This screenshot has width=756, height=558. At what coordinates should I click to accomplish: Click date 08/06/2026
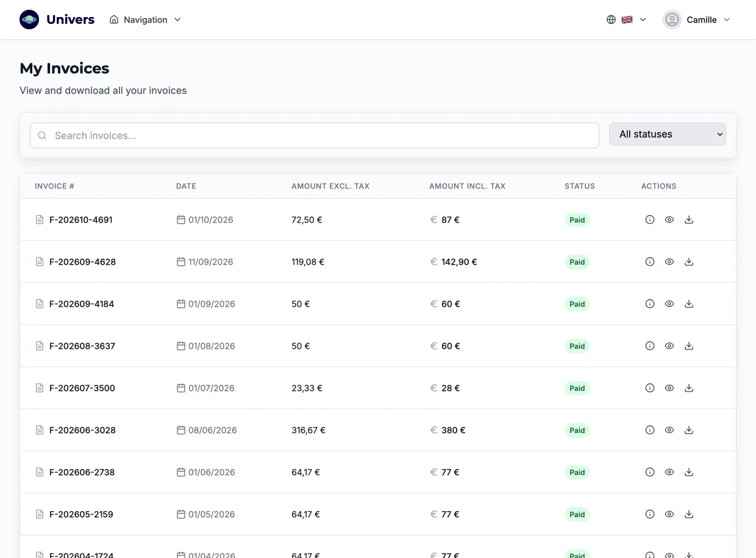coord(213,430)
